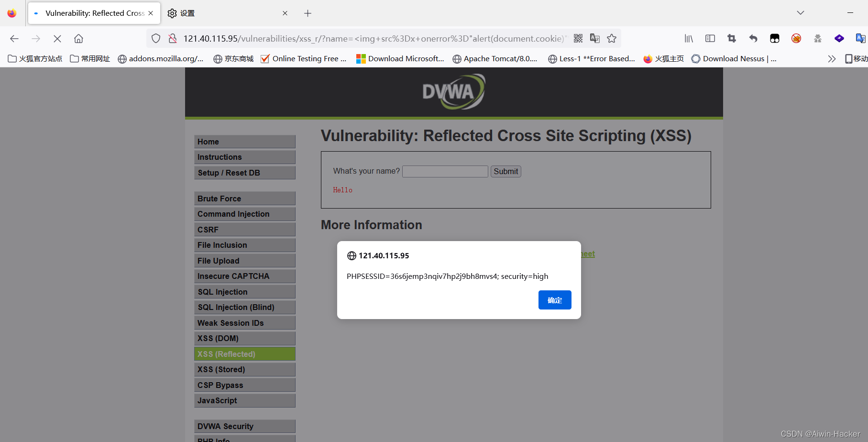Go to the Command Injection page
The image size is (868, 442).
coord(245,214)
